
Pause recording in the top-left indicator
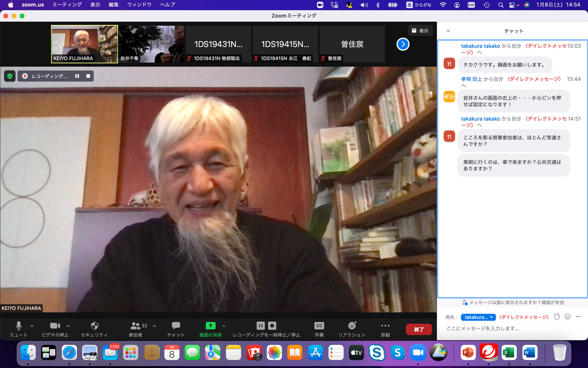(x=77, y=76)
